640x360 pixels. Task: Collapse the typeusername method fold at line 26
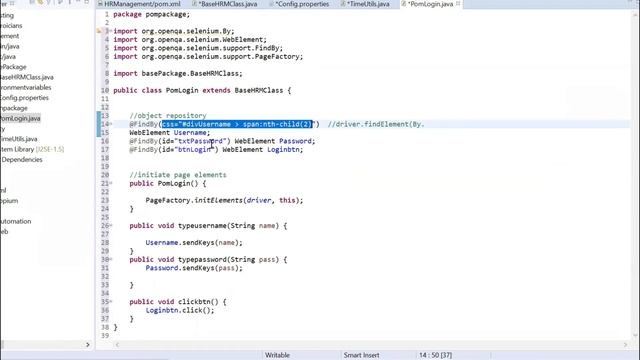pyautogui.click(x=111, y=226)
